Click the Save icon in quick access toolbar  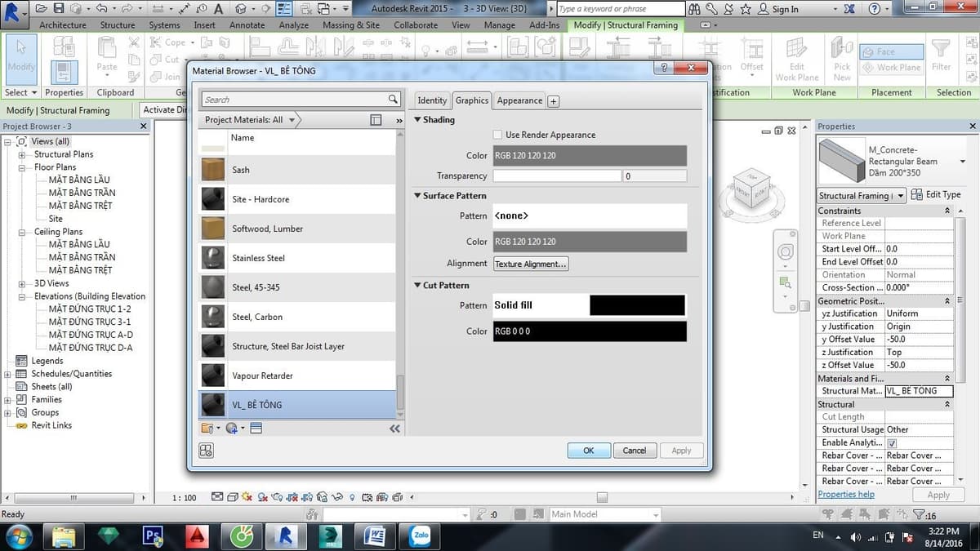[59, 9]
